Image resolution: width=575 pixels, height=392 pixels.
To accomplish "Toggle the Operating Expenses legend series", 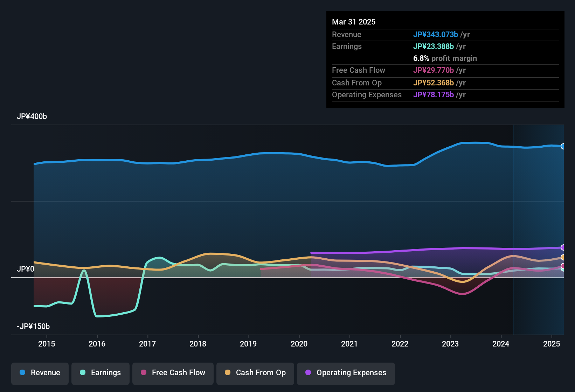I will [x=346, y=373].
